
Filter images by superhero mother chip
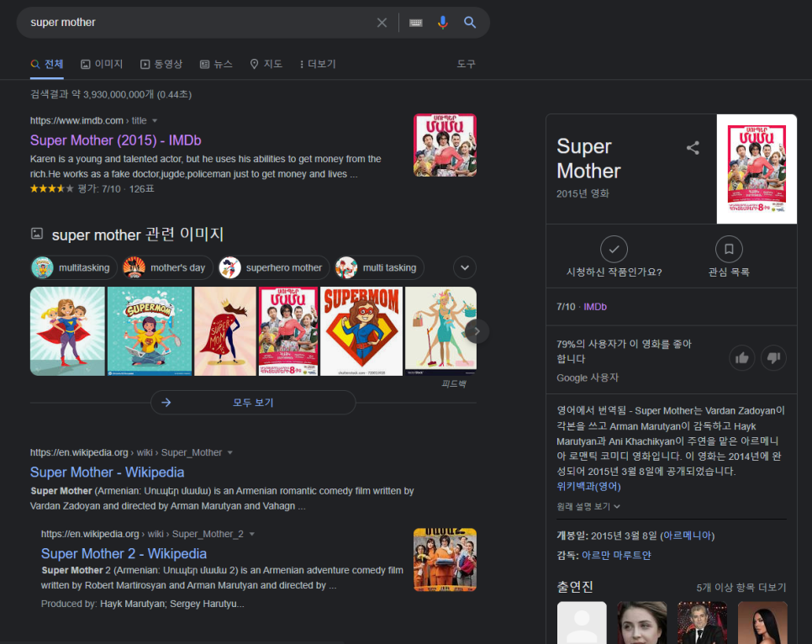pyautogui.click(x=273, y=268)
